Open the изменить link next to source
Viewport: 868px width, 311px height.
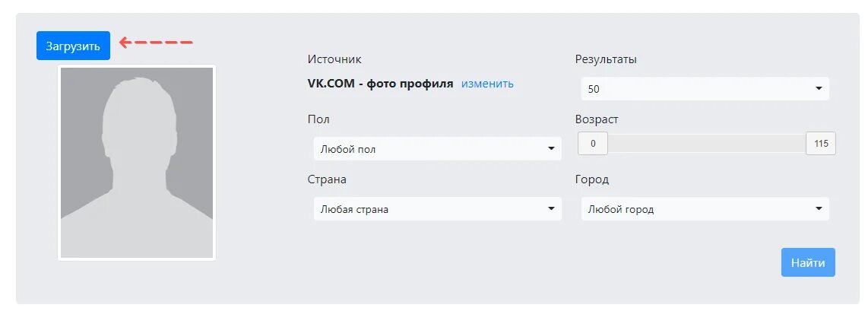tap(487, 84)
